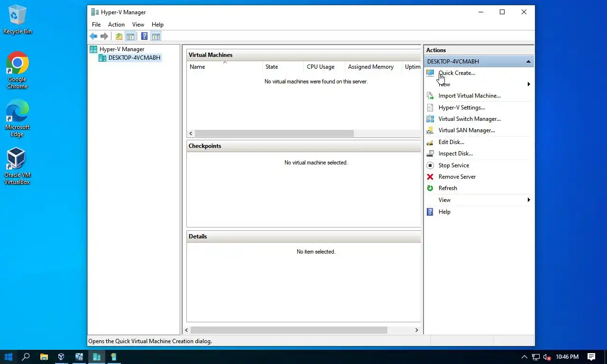This screenshot has width=607, height=364.
Task: Open File Explorer from the taskbar
Action: [x=44, y=357]
